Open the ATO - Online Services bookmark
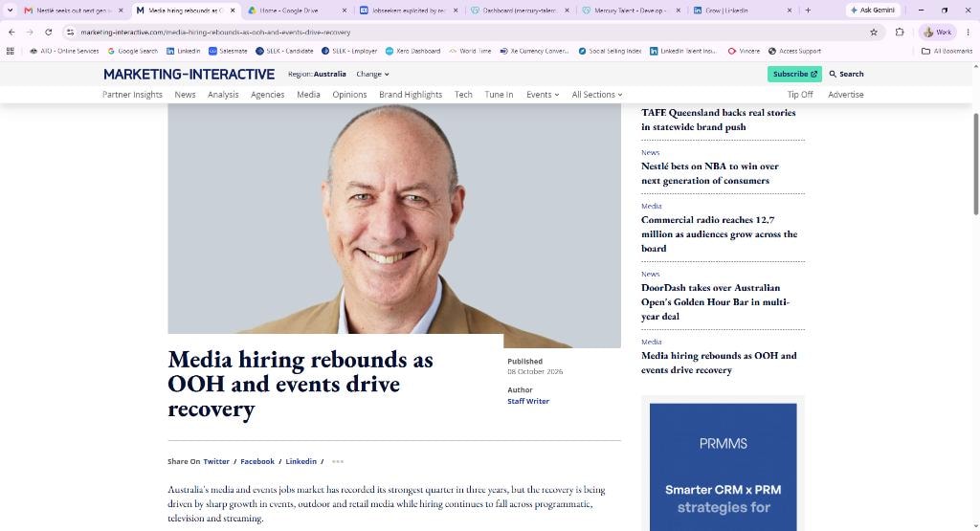980x531 pixels. pos(64,52)
